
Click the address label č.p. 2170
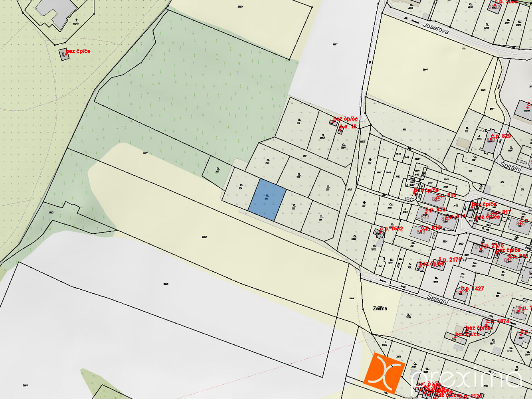(492, 245)
